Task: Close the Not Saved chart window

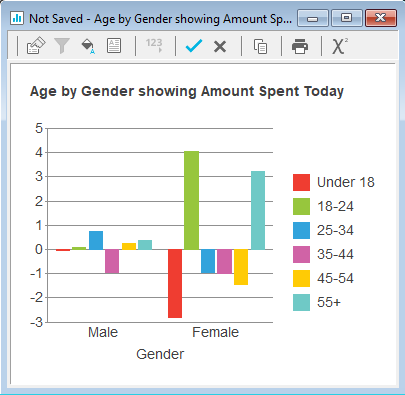Action: (x=381, y=18)
